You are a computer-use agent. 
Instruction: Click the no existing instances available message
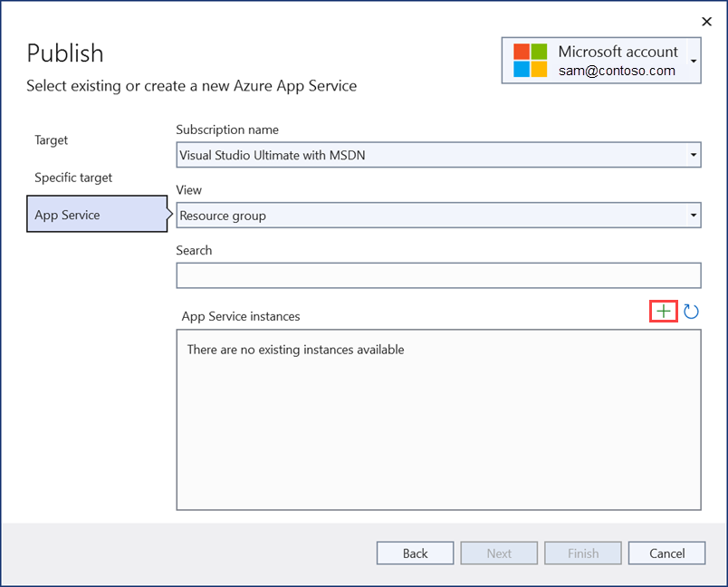tap(295, 350)
